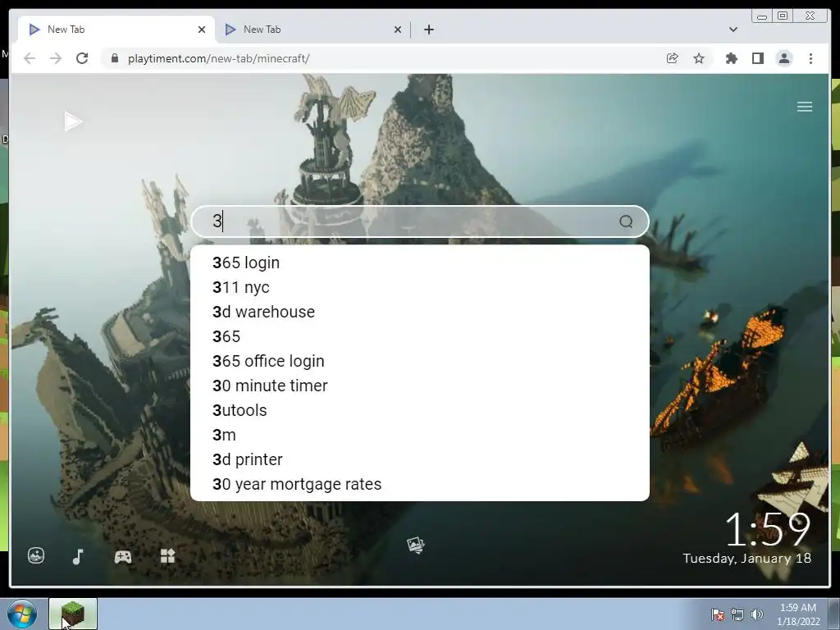This screenshot has width=840, height=630.
Task: Open the music note icon
Action: coord(78,557)
